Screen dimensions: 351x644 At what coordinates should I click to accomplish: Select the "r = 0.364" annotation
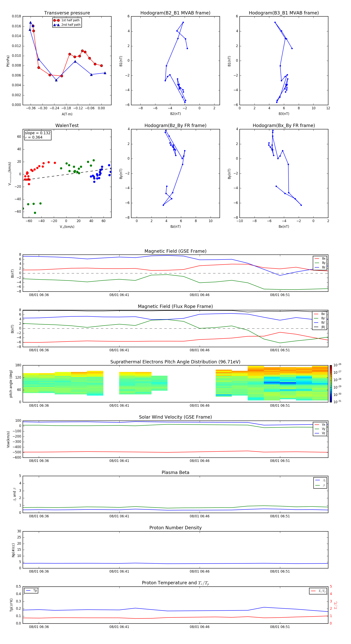point(34,137)
